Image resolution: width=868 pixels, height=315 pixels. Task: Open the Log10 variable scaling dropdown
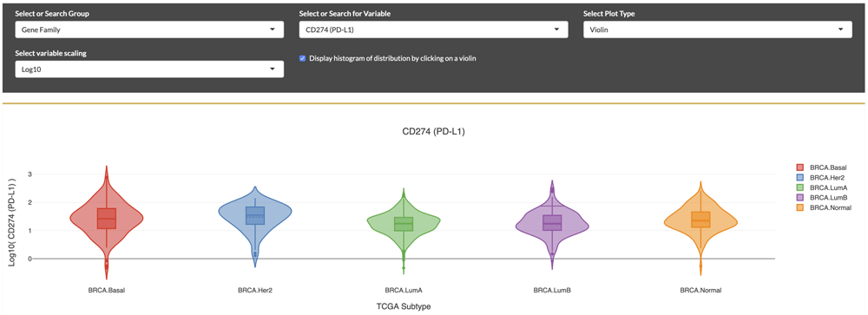click(x=149, y=69)
